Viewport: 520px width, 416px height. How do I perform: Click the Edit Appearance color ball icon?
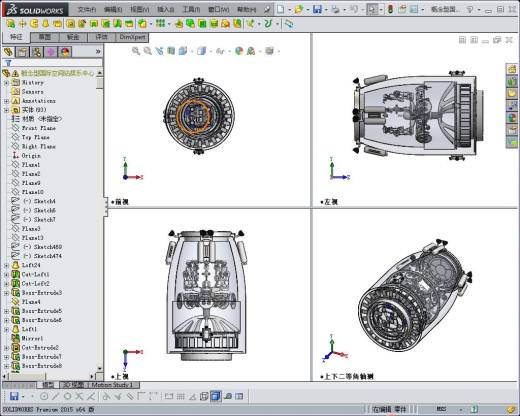239,51
